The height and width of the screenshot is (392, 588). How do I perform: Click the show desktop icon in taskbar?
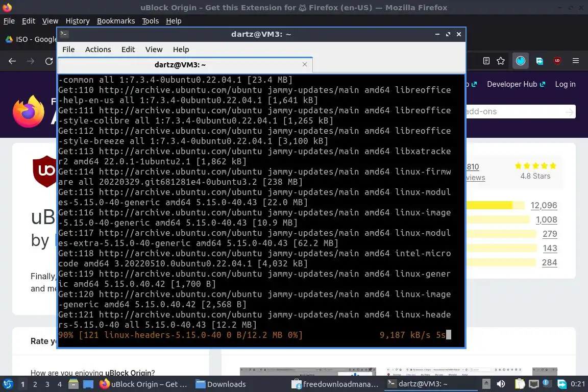(x=88, y=384)
